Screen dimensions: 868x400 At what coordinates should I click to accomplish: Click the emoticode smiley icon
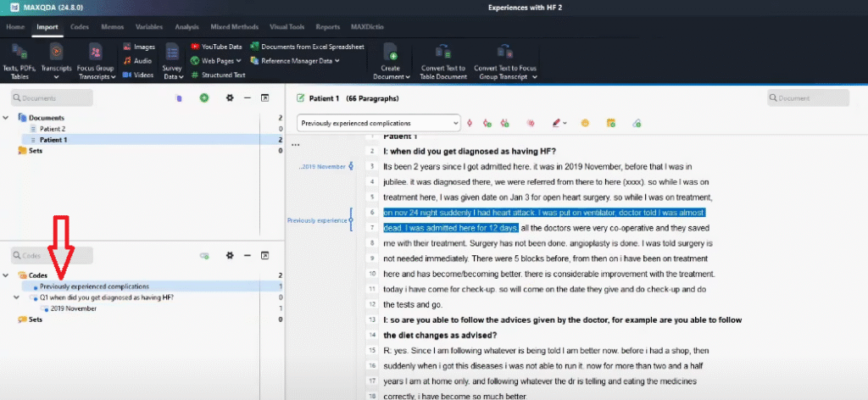(585, 123)
